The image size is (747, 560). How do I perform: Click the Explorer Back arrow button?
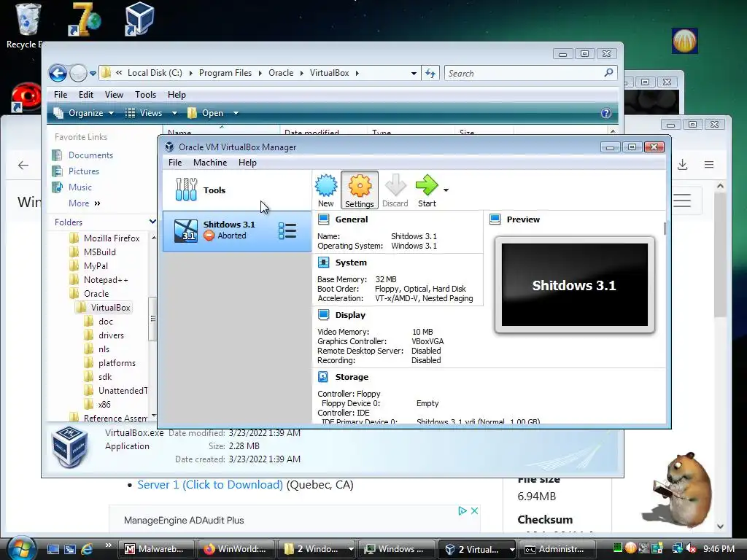click(x=58, y=74)
